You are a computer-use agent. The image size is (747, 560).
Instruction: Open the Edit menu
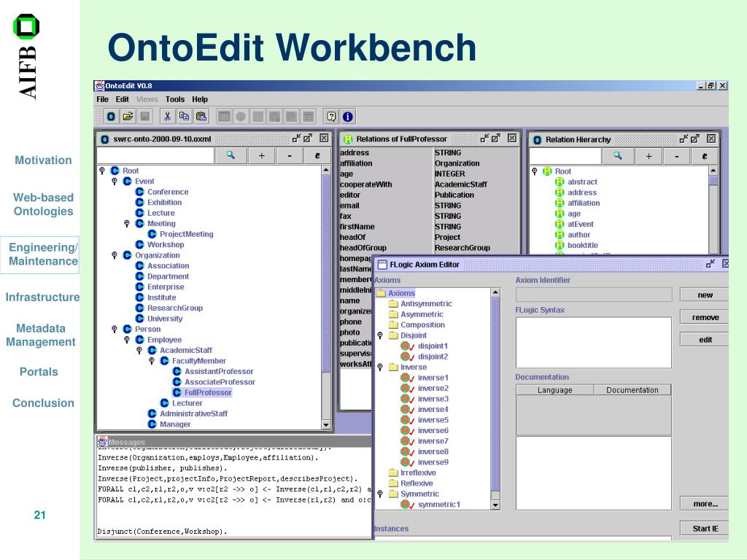click(122, 99)
